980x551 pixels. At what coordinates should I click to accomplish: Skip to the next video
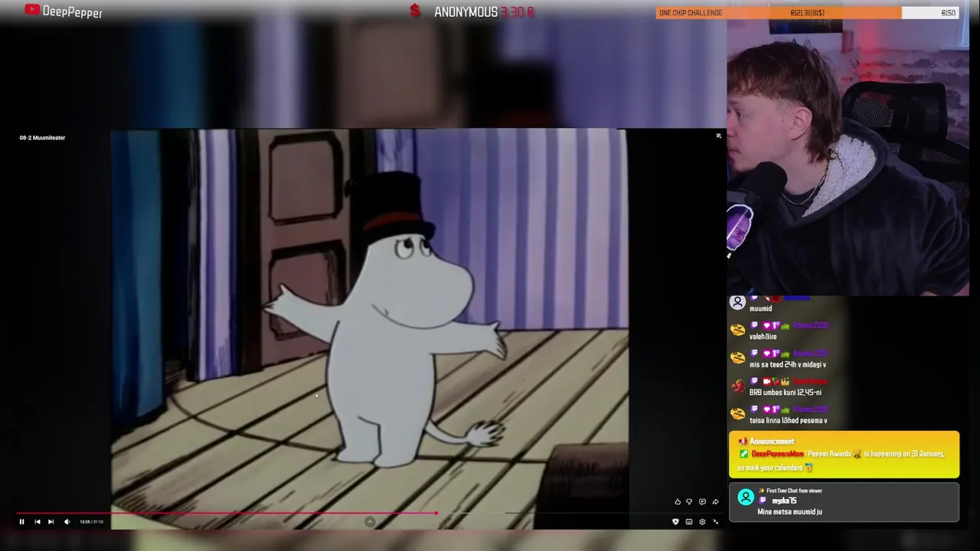[51, 522]
